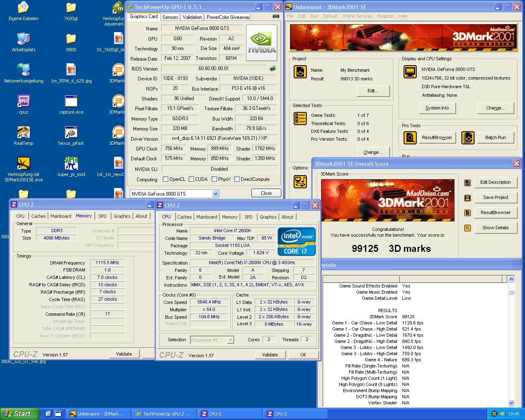Click the Pro Tools ResultBrowser magnifier icon
Screen dimensions: 525x420
(x=410, y=138)
